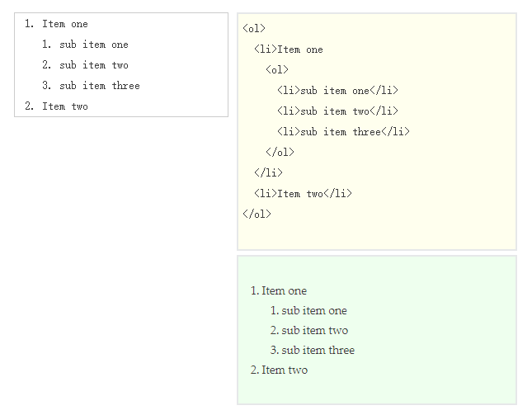Click 'Item one' in the white list box

(x=65, y=24)
